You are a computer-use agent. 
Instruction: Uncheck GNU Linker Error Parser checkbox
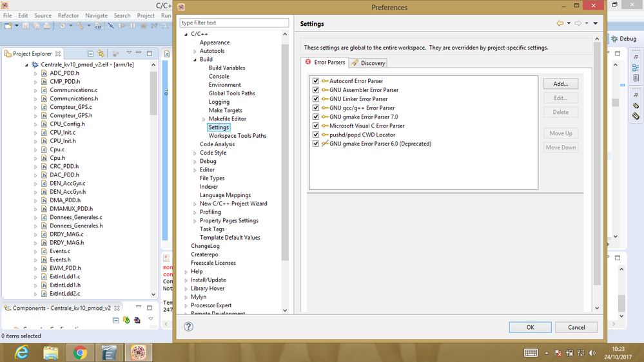[x=315, y=99]
